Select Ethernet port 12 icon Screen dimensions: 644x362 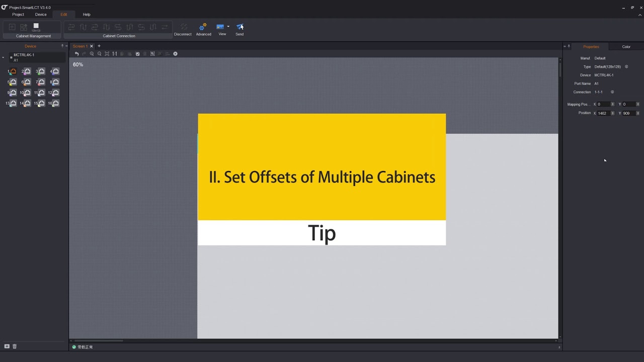click(x=55, y=93)
